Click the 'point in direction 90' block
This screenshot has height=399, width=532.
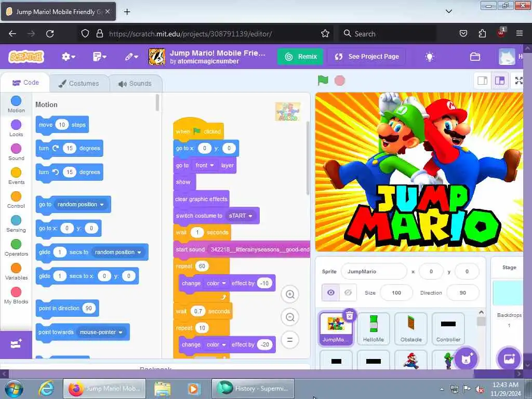click(x=67, y=308)
